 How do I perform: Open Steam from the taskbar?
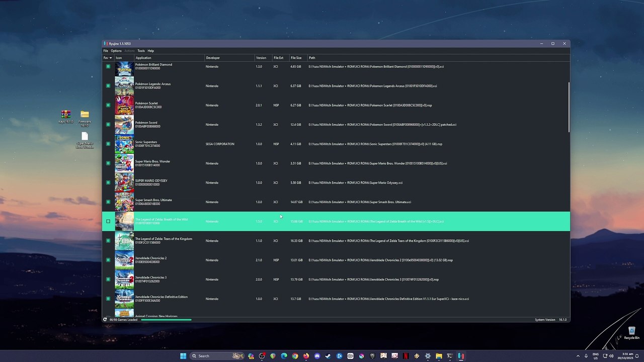point(328,356)
